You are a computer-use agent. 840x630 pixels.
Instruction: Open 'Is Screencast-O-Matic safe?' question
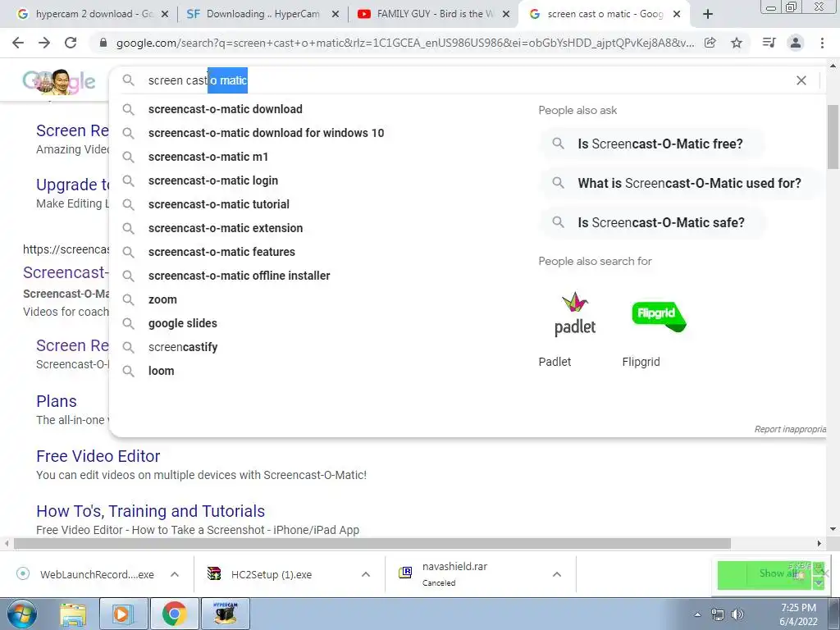652,222
